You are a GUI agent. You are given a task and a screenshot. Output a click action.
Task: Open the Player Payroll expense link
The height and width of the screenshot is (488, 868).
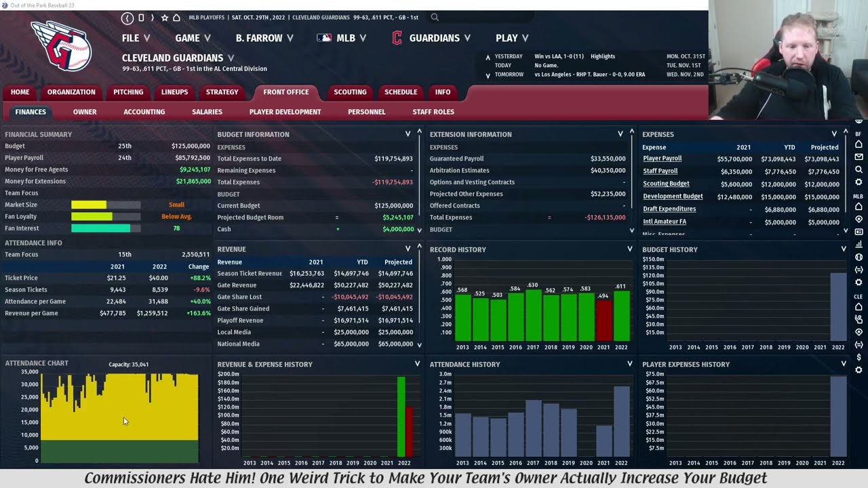(663, 159)
